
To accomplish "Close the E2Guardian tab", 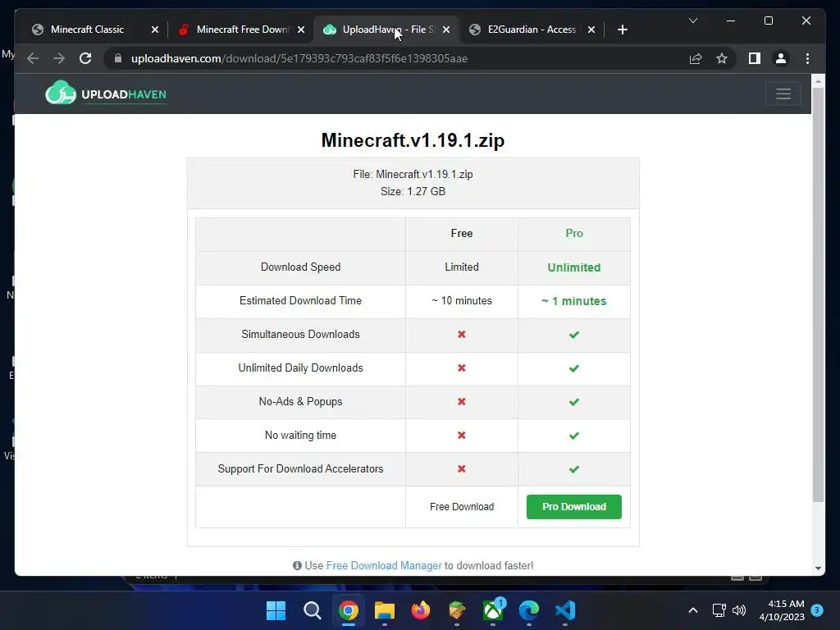I will [x=591, y=30].
